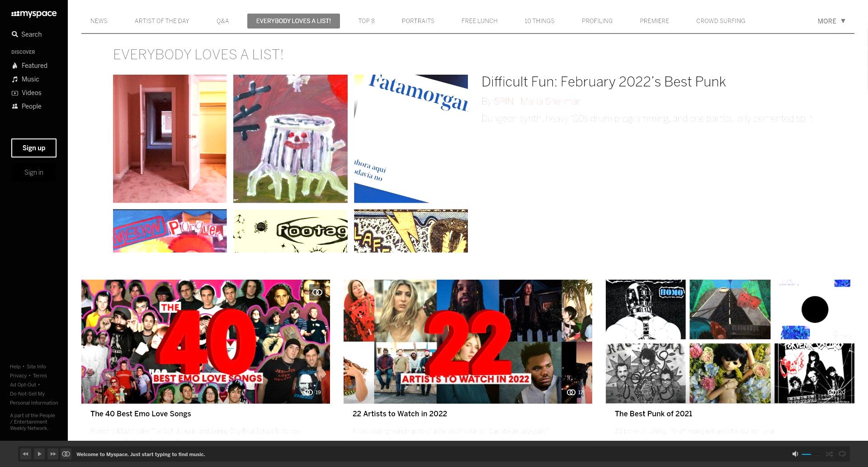Open the CROWD SURFING tab
Image resolution: width=868 pixels, height=467 pixels.
pyautogui.click(x=721, y=21)
